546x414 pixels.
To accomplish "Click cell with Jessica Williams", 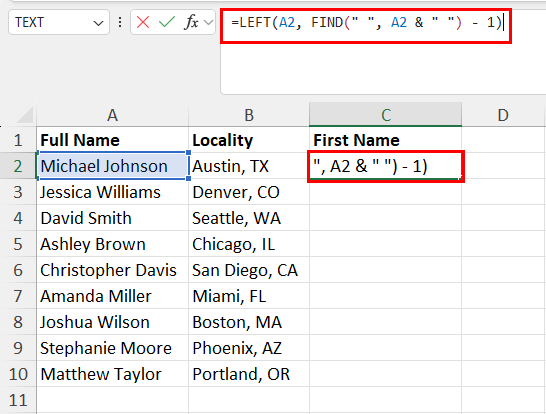I will pos(112,192).
